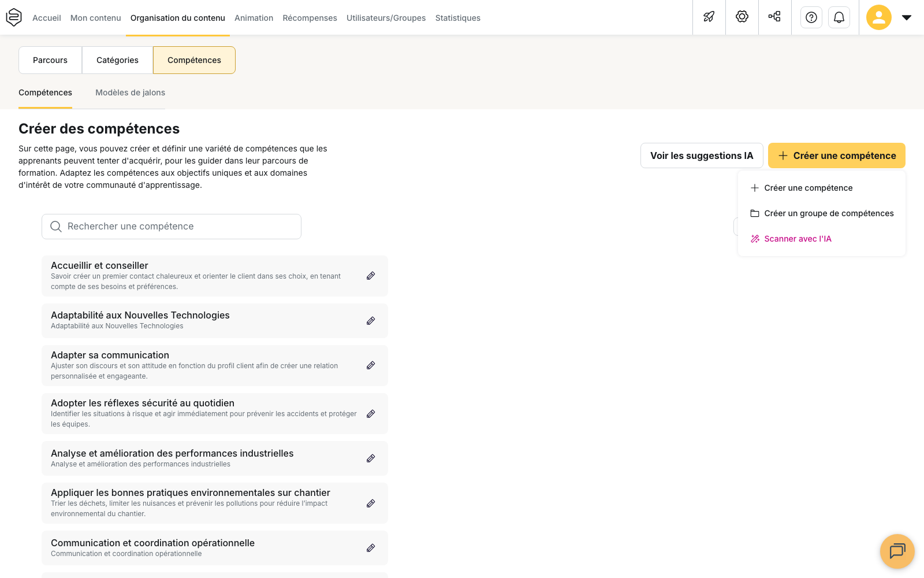The height and width of the screenshot is (578, 924).
Task: Open Statistiques menu item
Action: click(458, 18)
